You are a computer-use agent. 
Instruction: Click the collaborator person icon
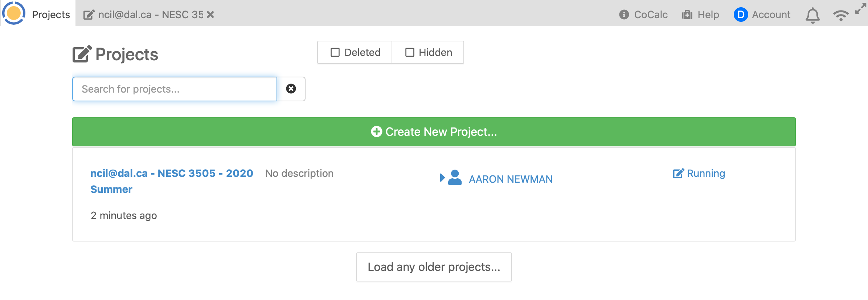point(455,178)
